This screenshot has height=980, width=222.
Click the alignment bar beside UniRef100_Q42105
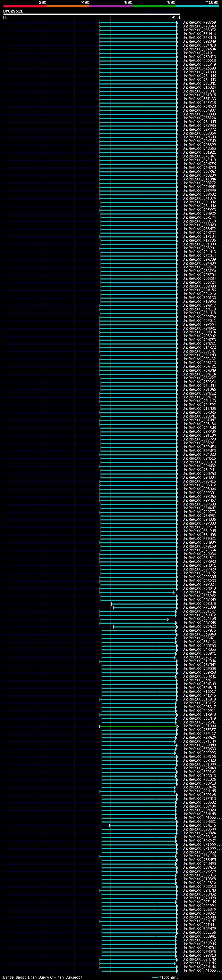pyautogui.click(x=134, y=619)
